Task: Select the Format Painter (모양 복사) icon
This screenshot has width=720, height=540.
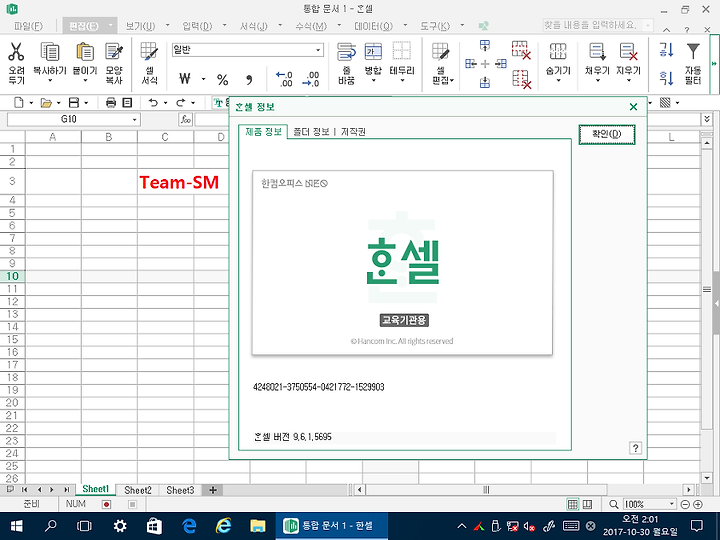Action: [114, 52]
